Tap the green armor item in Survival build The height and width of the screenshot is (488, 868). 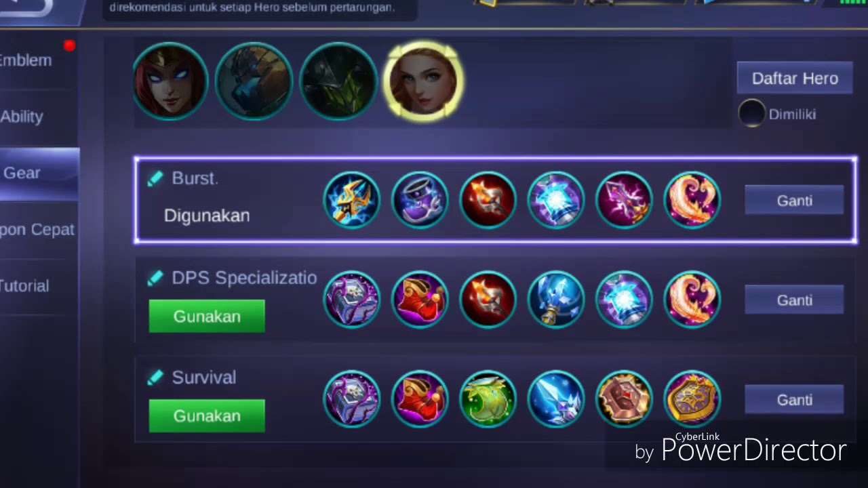[488, 399]
